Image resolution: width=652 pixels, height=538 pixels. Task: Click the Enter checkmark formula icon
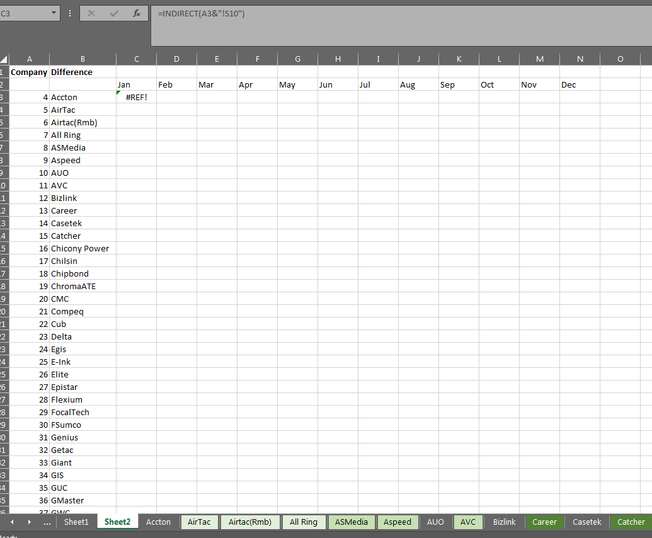pyautogui.click(x=114, y=13)
